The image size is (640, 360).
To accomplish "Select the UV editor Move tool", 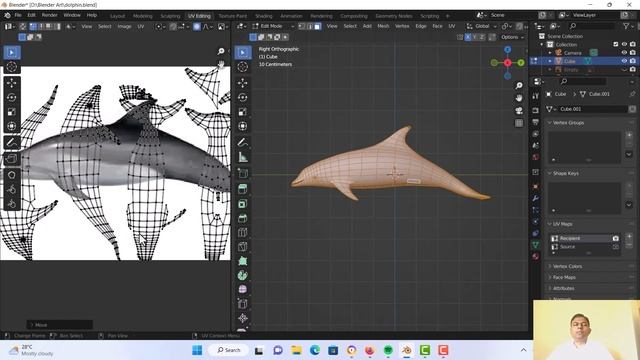I will pyautogui.click(x=12, y=83).
